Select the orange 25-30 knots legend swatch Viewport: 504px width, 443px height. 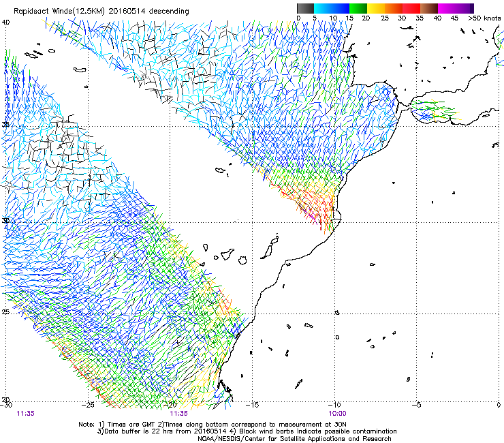(x=394, y=8)
